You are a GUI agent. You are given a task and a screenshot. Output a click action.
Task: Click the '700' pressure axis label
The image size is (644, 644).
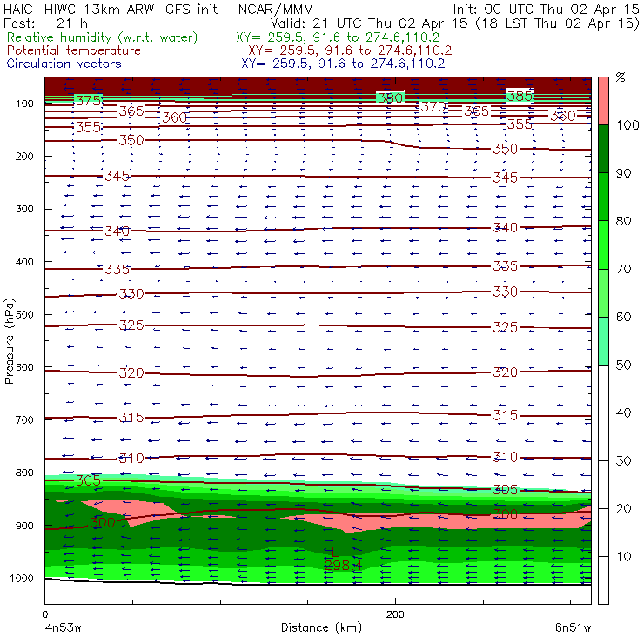(x=24, y=419)
